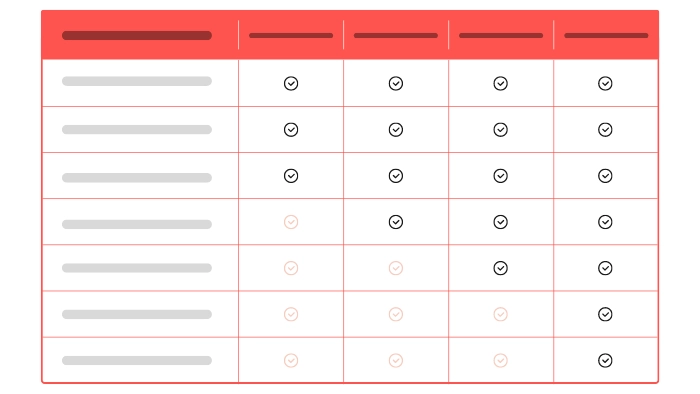Click dark checkmark in fourth row, second plan column
Screen dimensions: 700x394
coord(396,222)
